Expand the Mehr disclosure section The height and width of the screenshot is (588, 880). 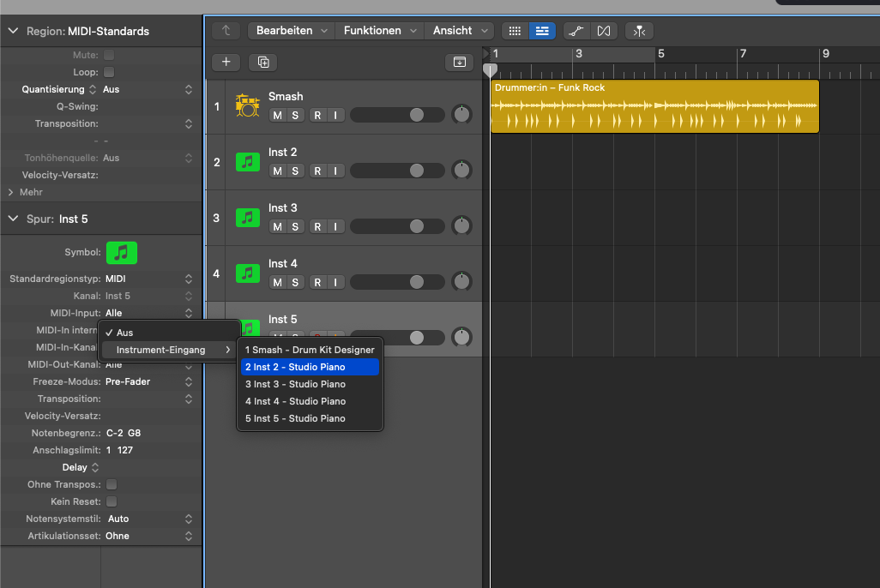click(11, 193)
